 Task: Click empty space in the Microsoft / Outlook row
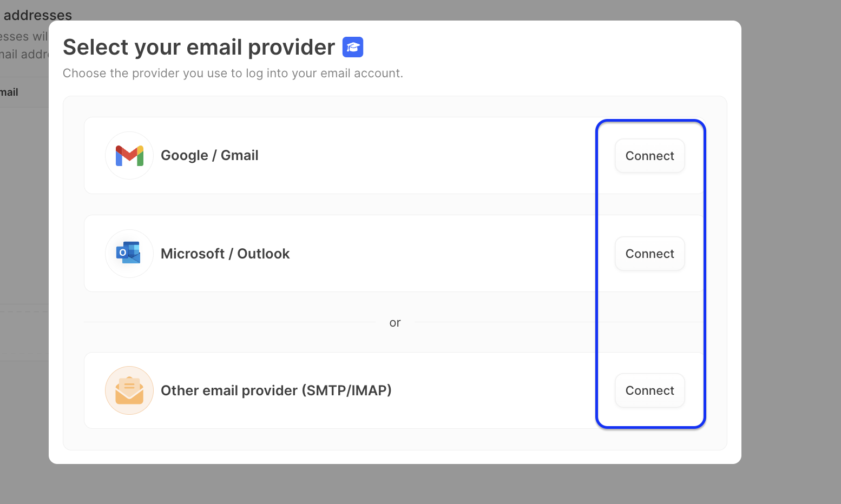[433, 254]
